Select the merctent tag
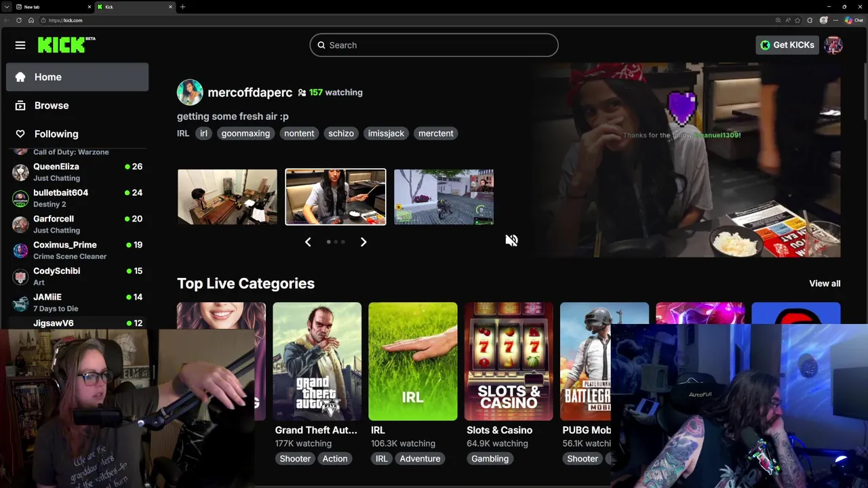Viewport: 868px width, 488px height. coord(436,134)
